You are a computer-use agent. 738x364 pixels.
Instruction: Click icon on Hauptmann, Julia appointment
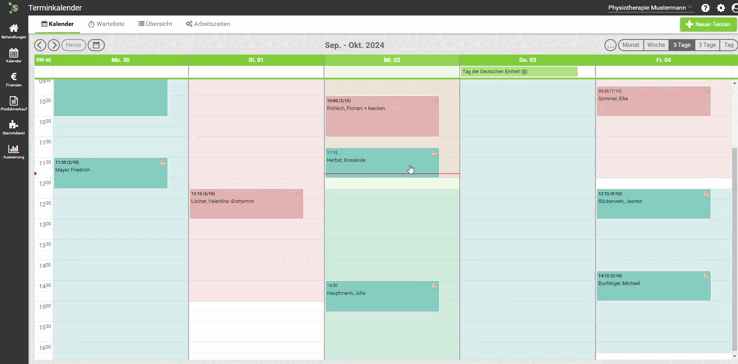coord(434,286)
